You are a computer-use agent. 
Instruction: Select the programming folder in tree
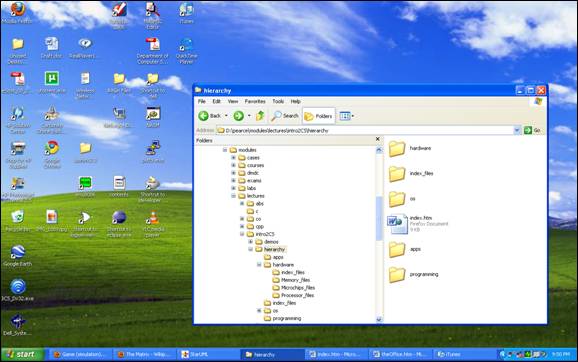click(283, 319)
